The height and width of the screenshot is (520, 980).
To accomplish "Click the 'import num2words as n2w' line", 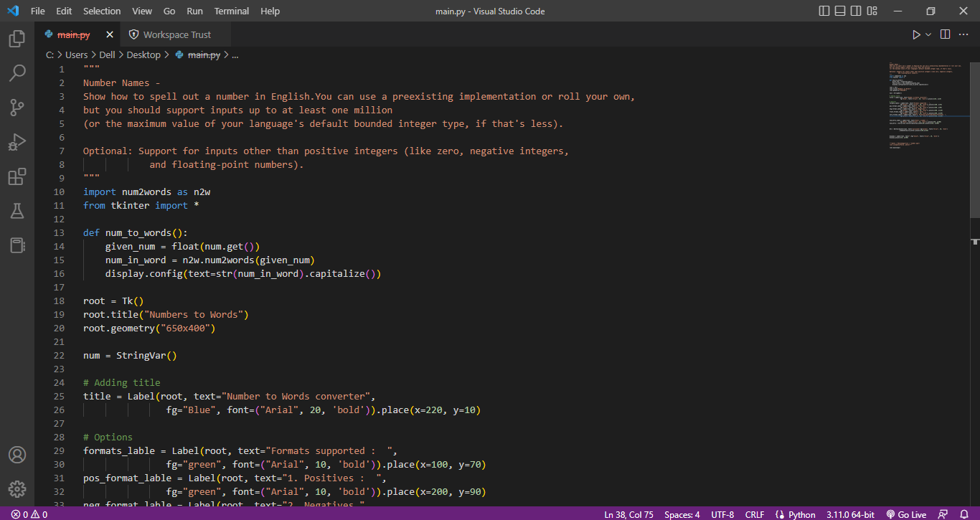I will click(146, 192).
